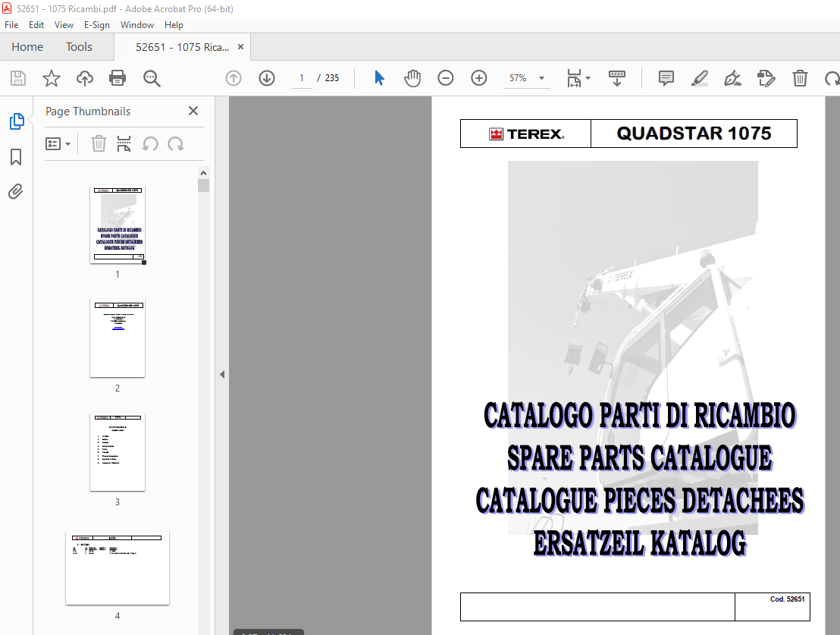Click the page number input field
840x635 pixels.
tap(302, 78)
